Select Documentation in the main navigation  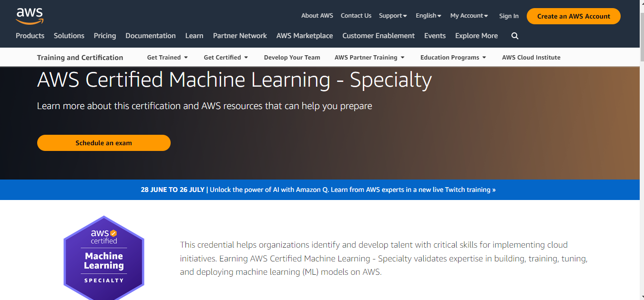[x=151, y=36]
